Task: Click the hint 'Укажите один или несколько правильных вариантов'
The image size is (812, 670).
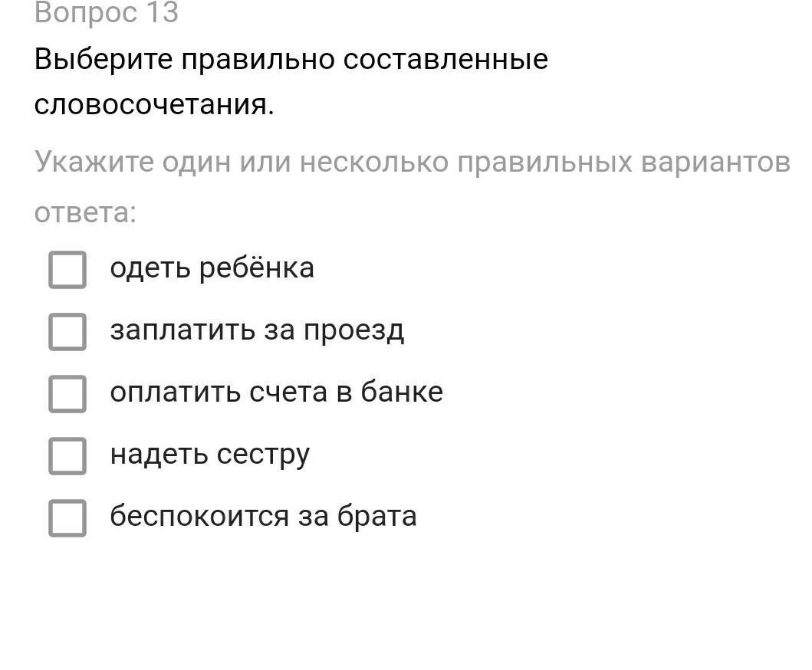Action: [x=413, y=162]
